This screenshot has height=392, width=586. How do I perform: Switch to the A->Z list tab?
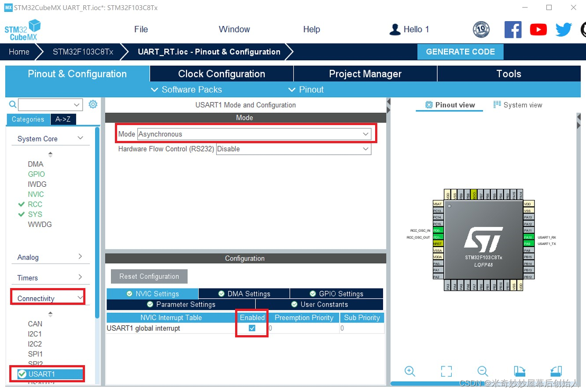click(x=63, y=119)
